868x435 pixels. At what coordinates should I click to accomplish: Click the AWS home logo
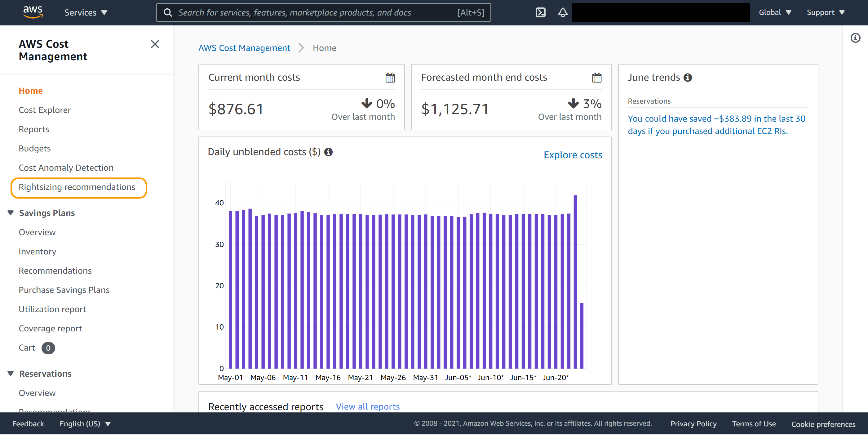pos(33,12)
